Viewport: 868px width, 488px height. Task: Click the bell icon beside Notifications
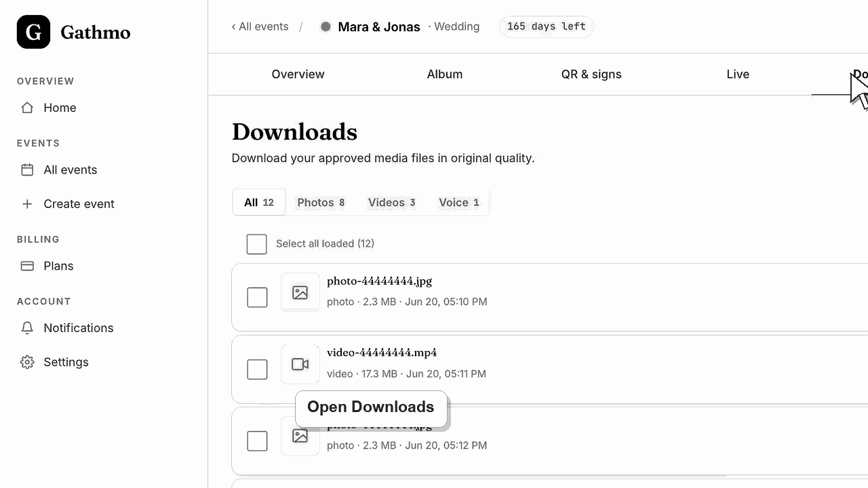(x=27, y=328)
